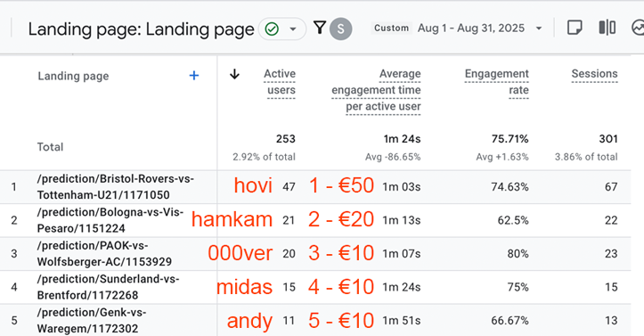This screenshot has width=644, height=336.
Task: Sort by the Active users column header
Action: pos(280,82)
